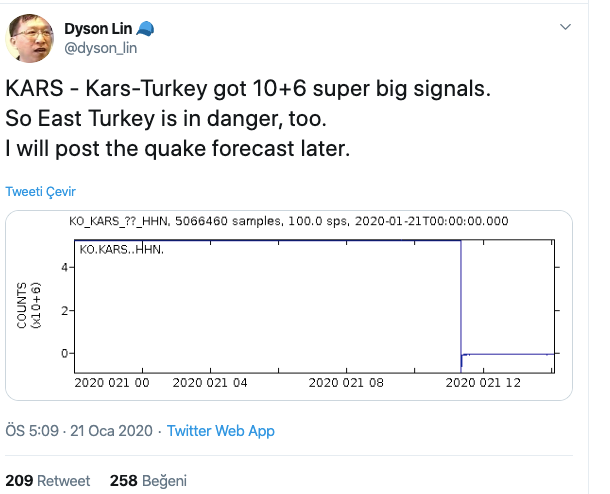Open the Twitter Web App source link

[x=220, y=431]
